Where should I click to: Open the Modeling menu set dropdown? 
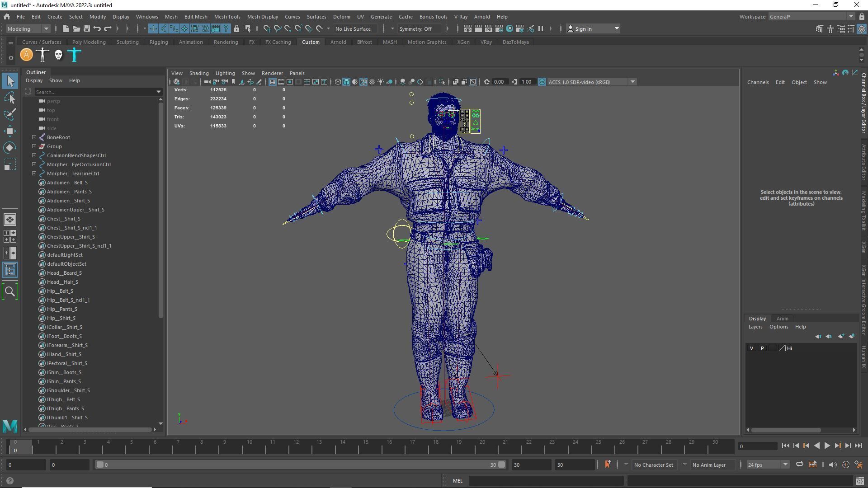[x=28, y=29]
